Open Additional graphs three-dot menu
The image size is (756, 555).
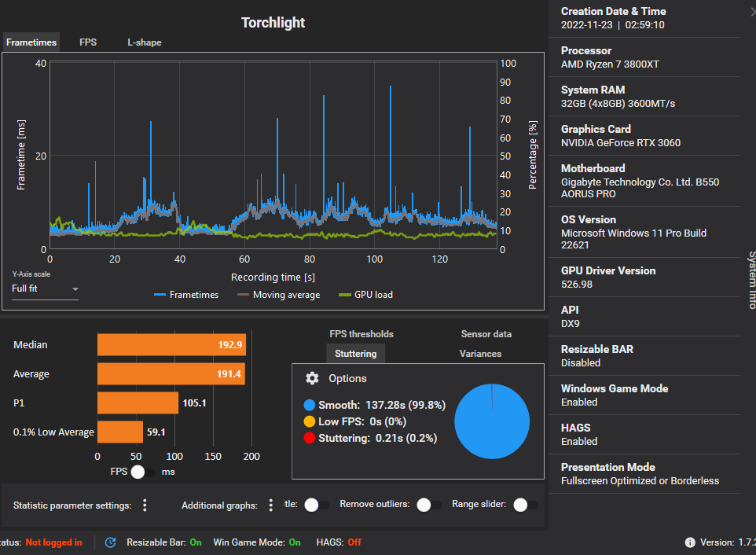tap(270, 505)
